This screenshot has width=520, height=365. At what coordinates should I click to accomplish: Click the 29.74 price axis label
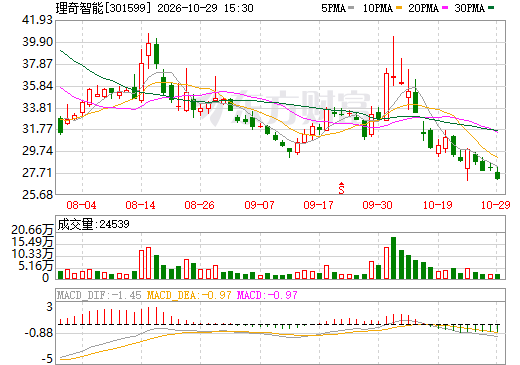(37, 151)
